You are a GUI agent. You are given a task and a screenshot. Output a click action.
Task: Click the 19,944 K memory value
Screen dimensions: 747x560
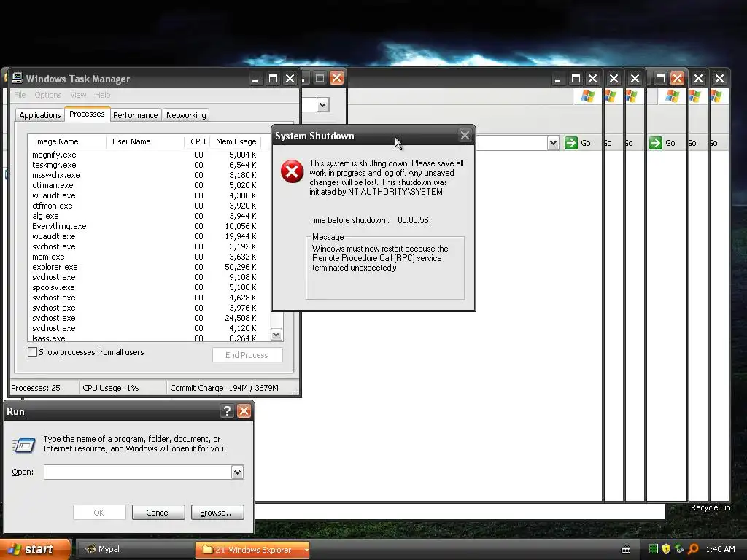pyautogui.click(x=241, y=236)
